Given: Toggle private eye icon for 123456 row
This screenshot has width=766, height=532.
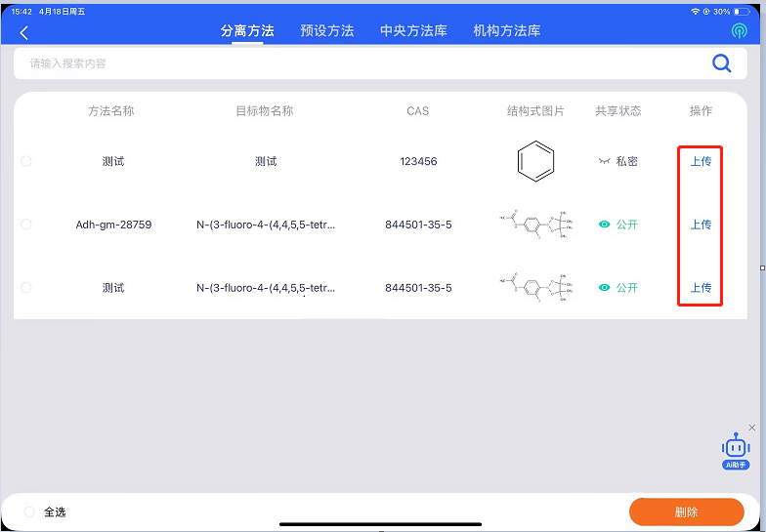Looking at the screenshot, I should click(604, 161).
